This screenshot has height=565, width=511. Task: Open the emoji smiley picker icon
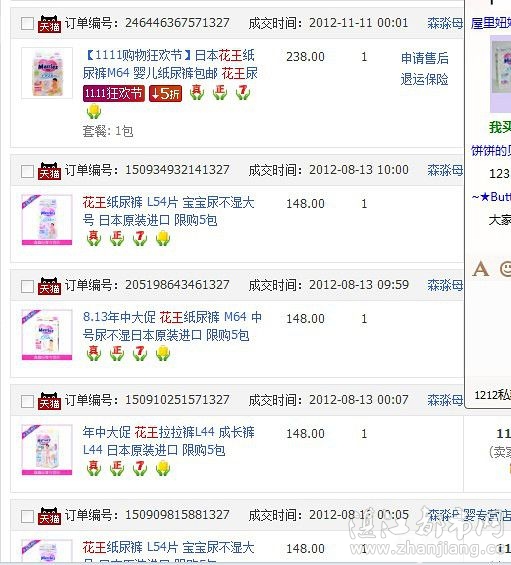click(506, 269)
